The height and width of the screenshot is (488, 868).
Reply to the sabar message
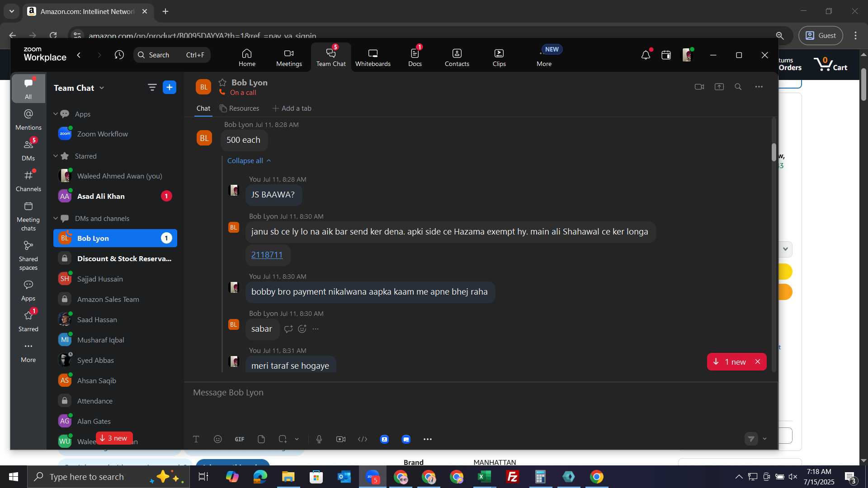pos(288,329)
